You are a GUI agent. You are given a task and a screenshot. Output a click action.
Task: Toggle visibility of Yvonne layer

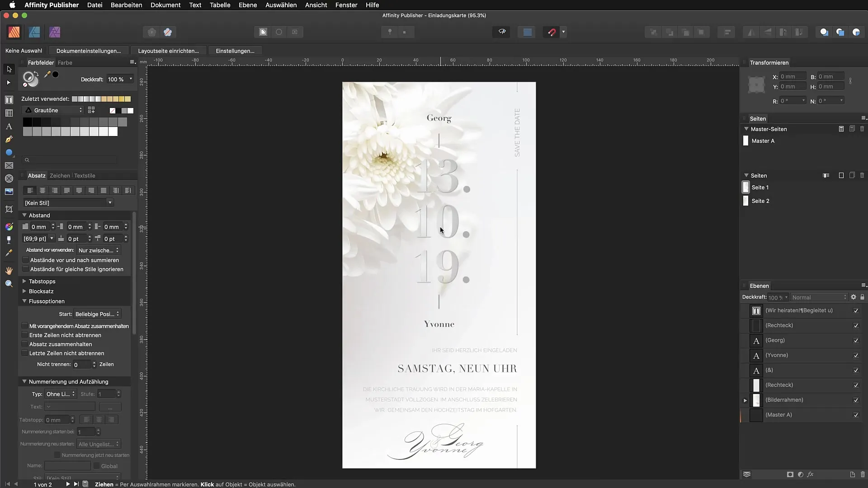[x=856, y=356]
